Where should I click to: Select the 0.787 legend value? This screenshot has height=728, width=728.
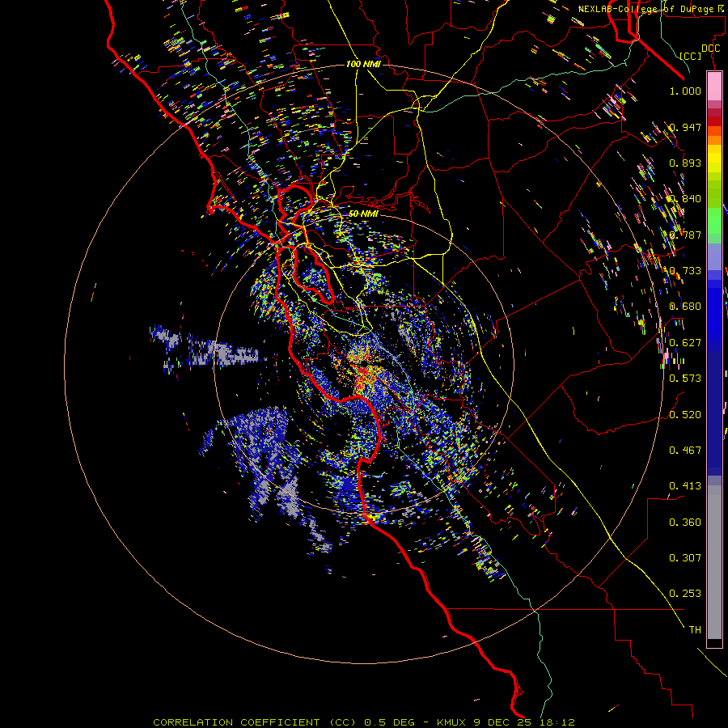(685, 235)
